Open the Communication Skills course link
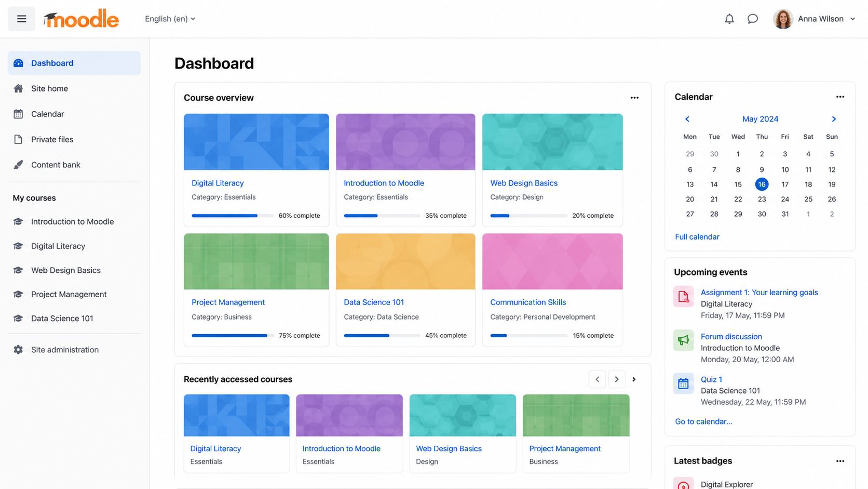The image size is (868, 489). (x=528, y=302)
